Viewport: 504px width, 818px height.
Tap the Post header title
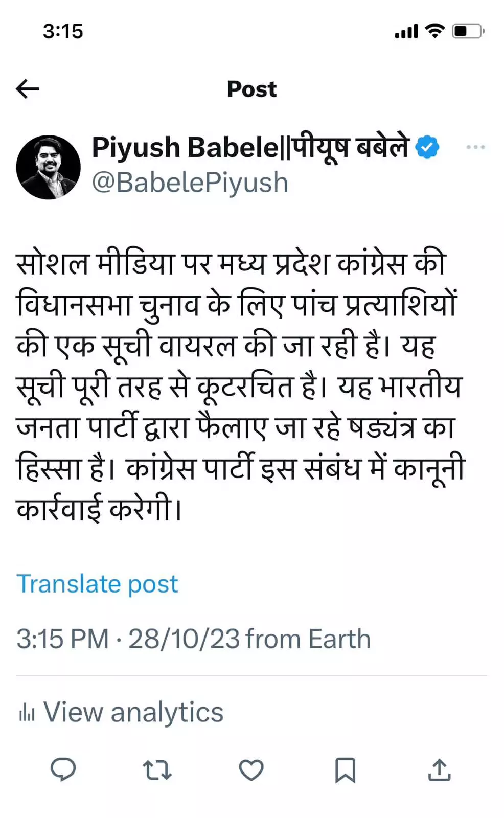[251, 89]
